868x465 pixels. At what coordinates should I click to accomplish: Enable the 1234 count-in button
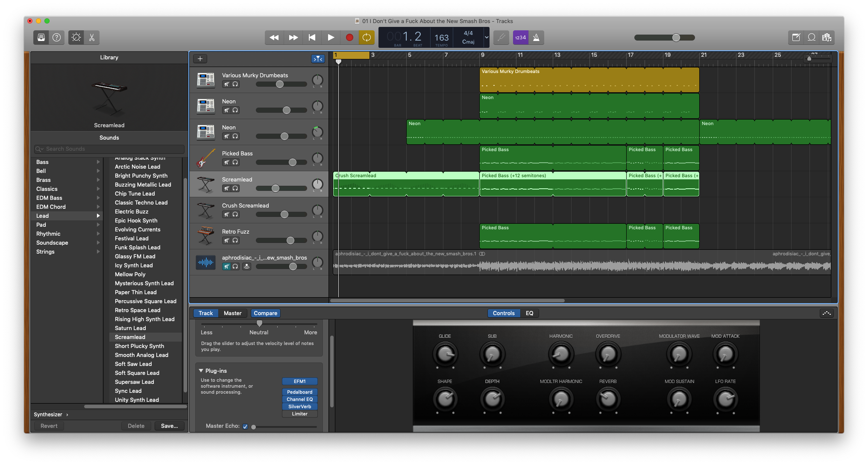coord(520,38)
